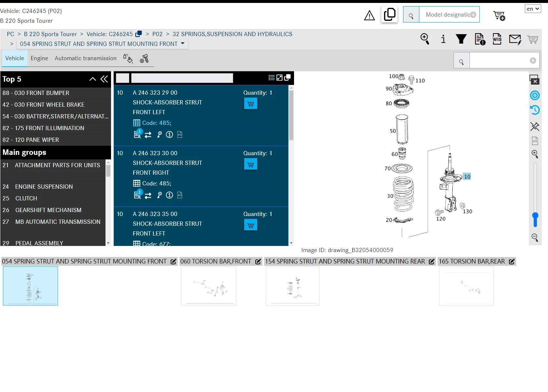Open 32 SPRINGS,SUSPENSION AND HYDRAULICS breadcrumb
The image size is (548, 392).
[x=232, y=34]
